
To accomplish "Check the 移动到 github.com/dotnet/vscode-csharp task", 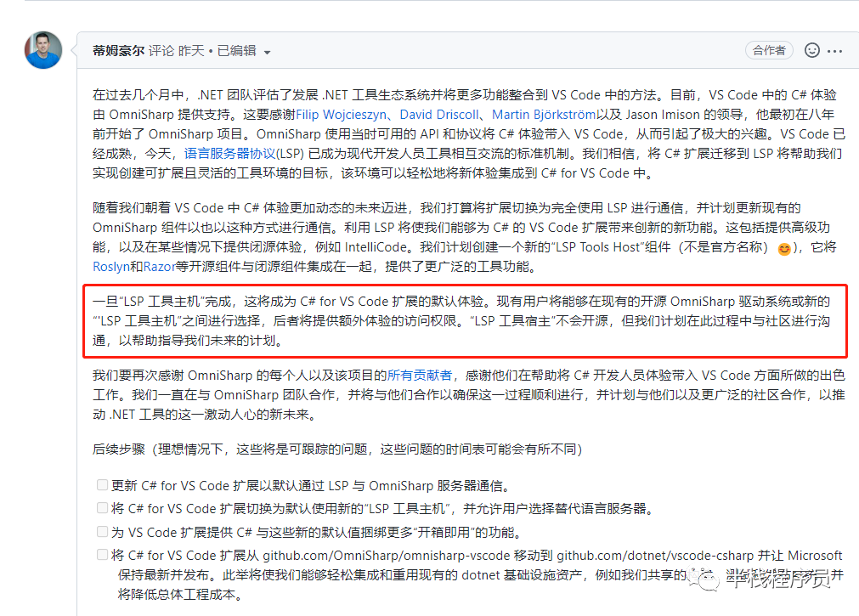I will pos(102,555).
